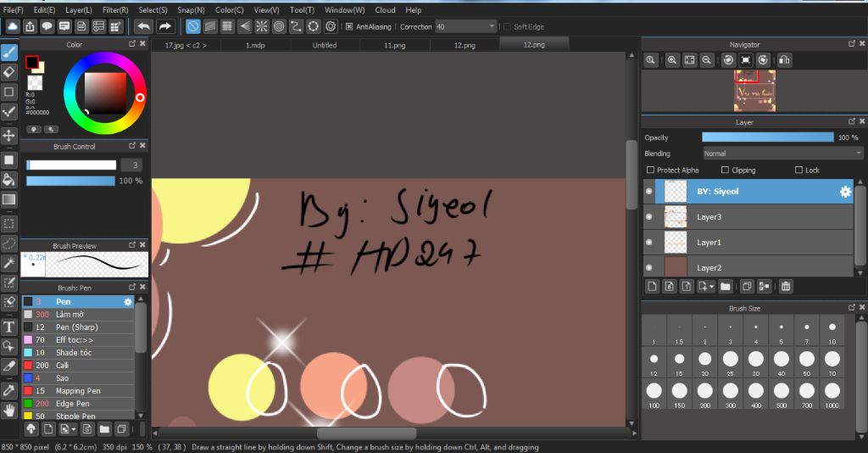Image resolution: width=868 pixels, height=453 pixels.
Task: Duplicate the current layer
Action: tap(746, 286)
